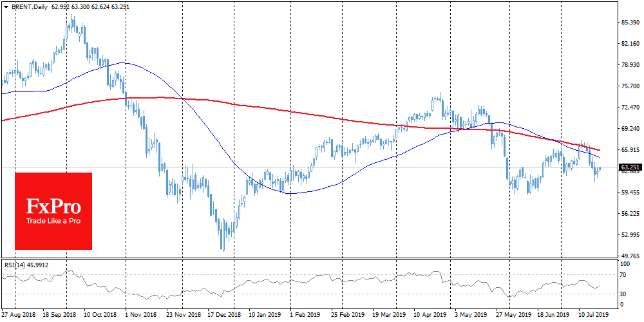
Task: Select the 52.995 price axis label
Action: (629, 234)
